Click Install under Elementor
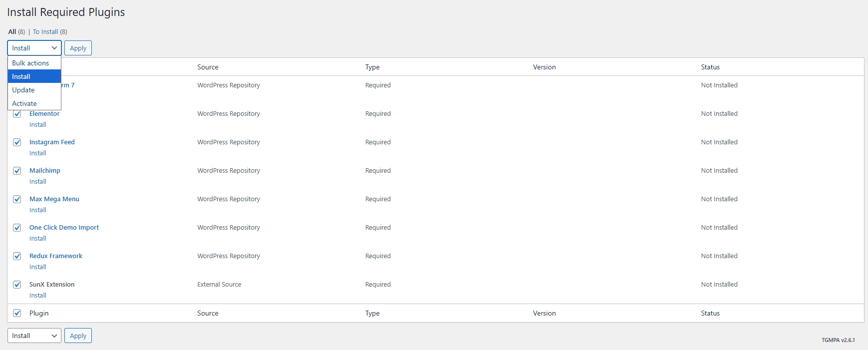 click(x=38, y=124)
